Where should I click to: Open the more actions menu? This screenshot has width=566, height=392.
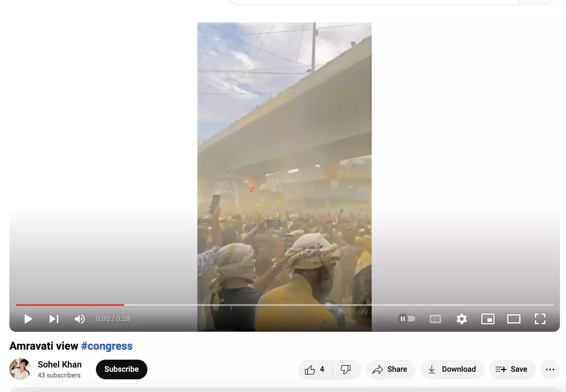coord(550,369)
